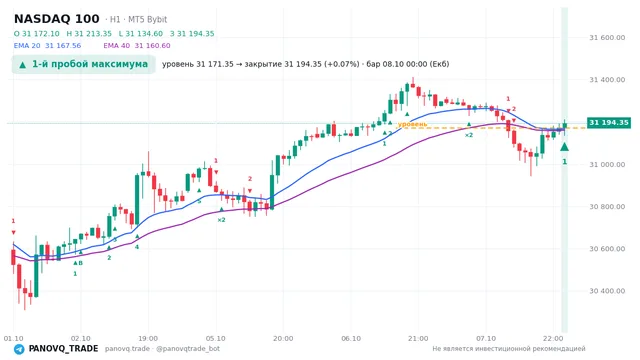Click the 21:00 time axis label
Viewport: 640px width, 360px height.
418,339
